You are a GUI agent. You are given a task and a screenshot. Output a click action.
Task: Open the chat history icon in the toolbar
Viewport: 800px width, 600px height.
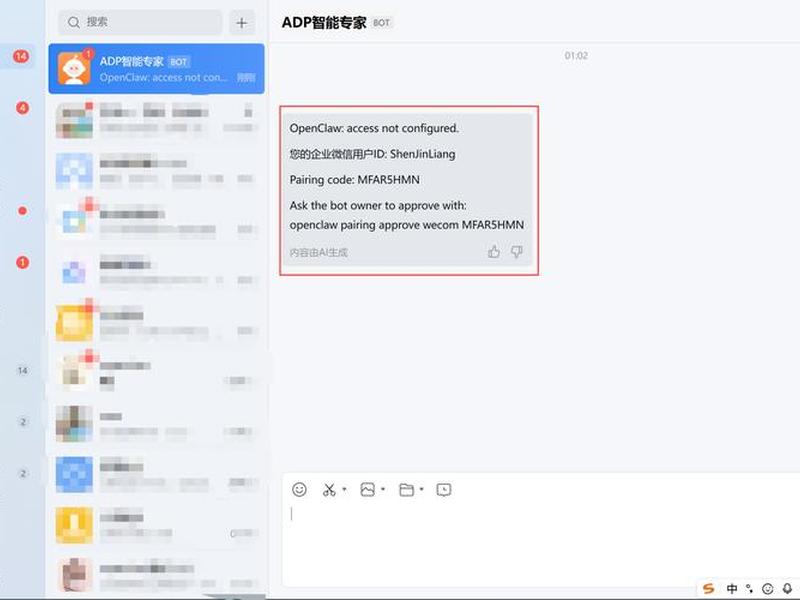tap(444, 490)
